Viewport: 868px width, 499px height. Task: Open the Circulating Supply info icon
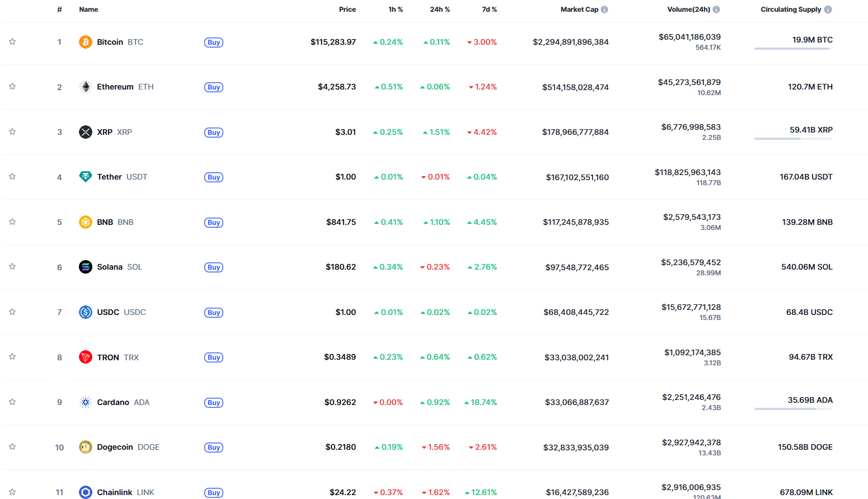pyautogui.click(x=828, y=10)
